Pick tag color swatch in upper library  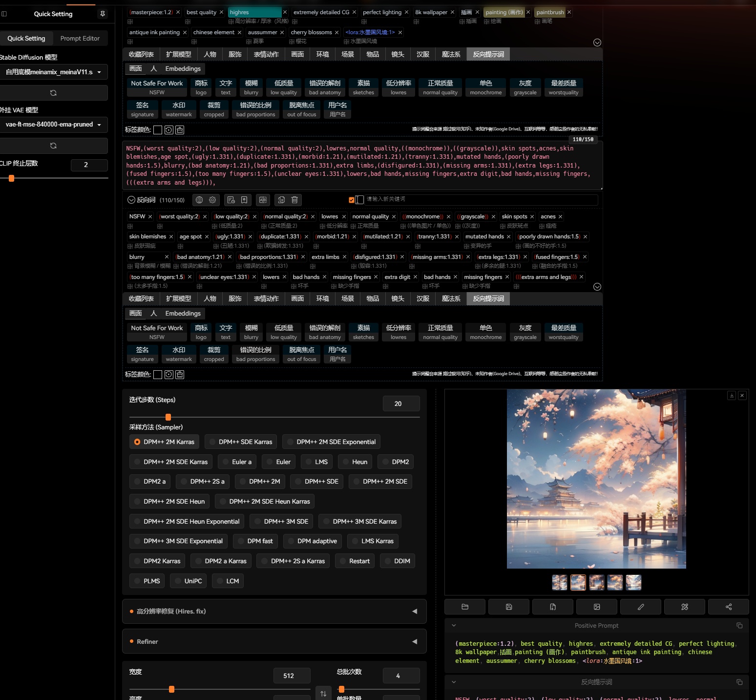pyautogui.click(x=157, y=130)
